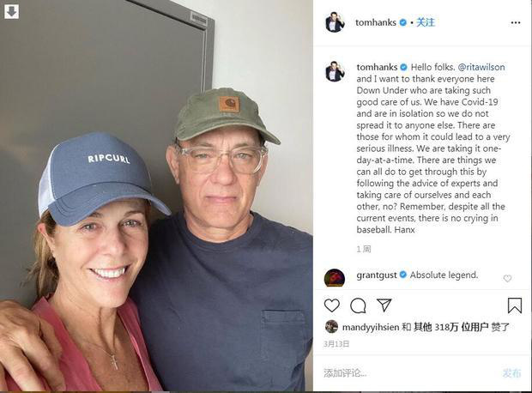Image resolution: width=532 pixels, height=393 pixels.
Task: Share the post via paper plane icon
Action: point(384,305)
